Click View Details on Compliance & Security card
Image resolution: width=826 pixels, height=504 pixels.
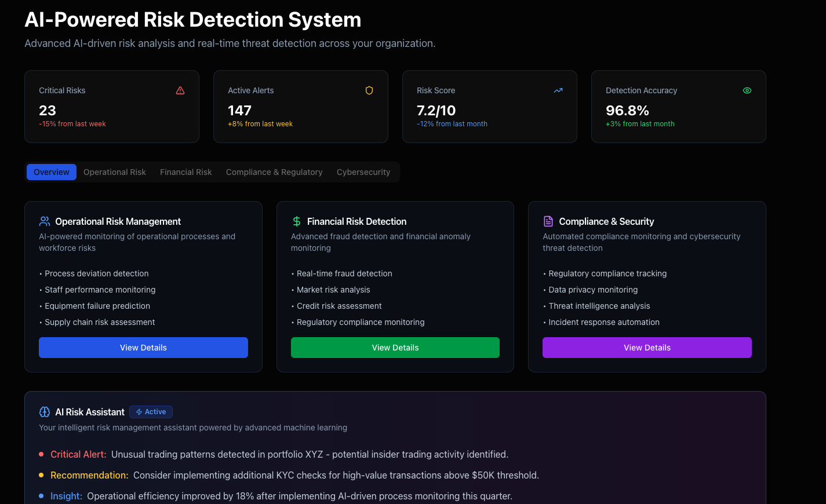pyautogui.click(x=647, y=348)
